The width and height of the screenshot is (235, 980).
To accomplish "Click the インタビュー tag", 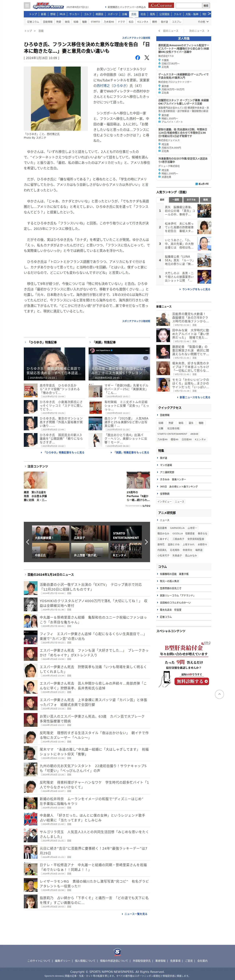I will pos(164,501).
